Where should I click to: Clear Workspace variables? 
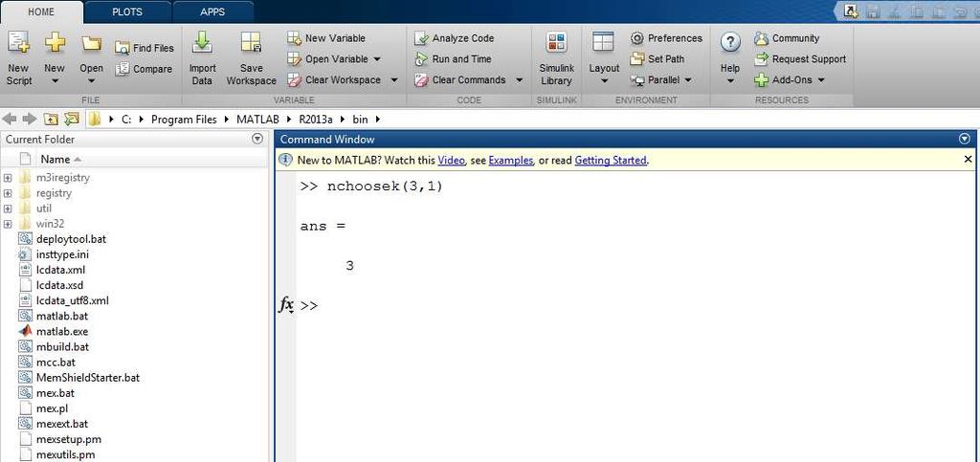334,80
